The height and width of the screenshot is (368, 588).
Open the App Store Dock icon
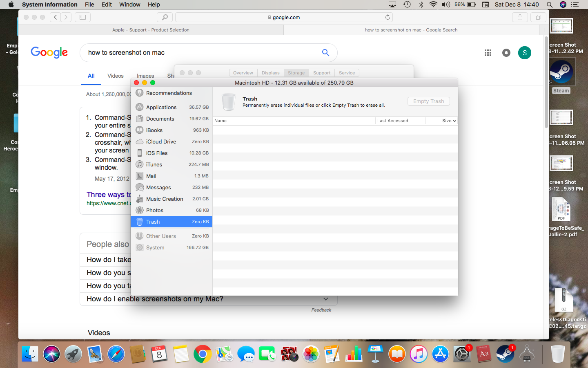coord(440,354)
